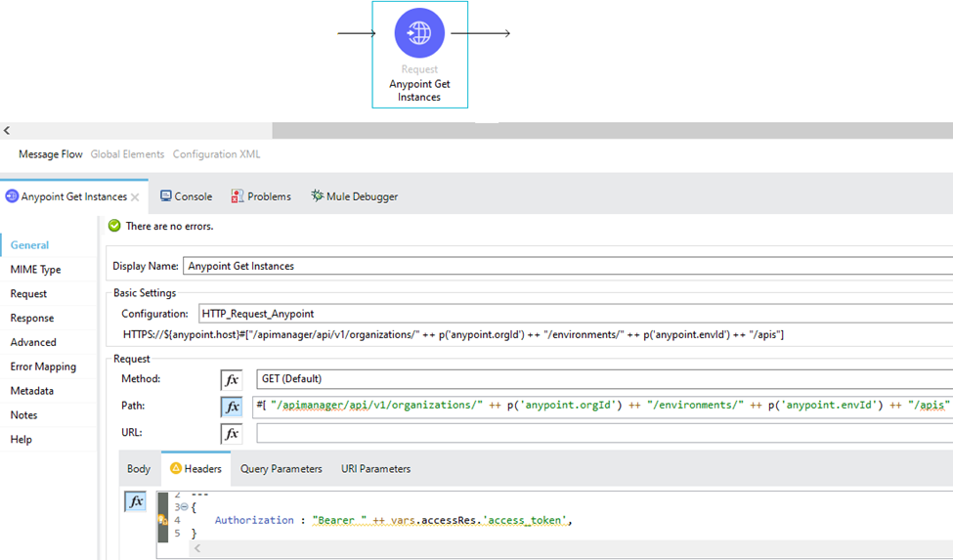Click left scroll arrow in headers editor
This screenshot has height=560, width=953.
(x=197, y=548)
